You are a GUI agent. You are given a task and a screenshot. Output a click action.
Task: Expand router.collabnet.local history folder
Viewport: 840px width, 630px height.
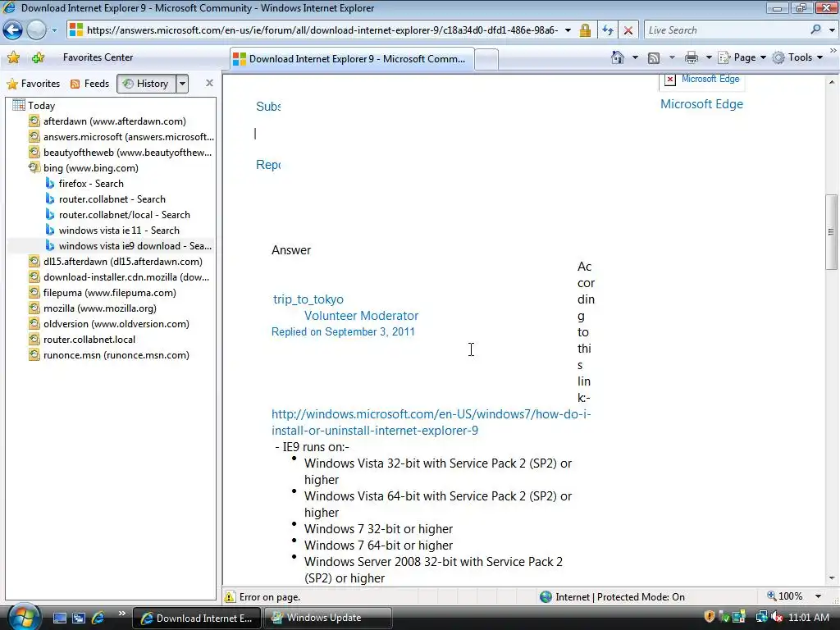tap(82, 339)
